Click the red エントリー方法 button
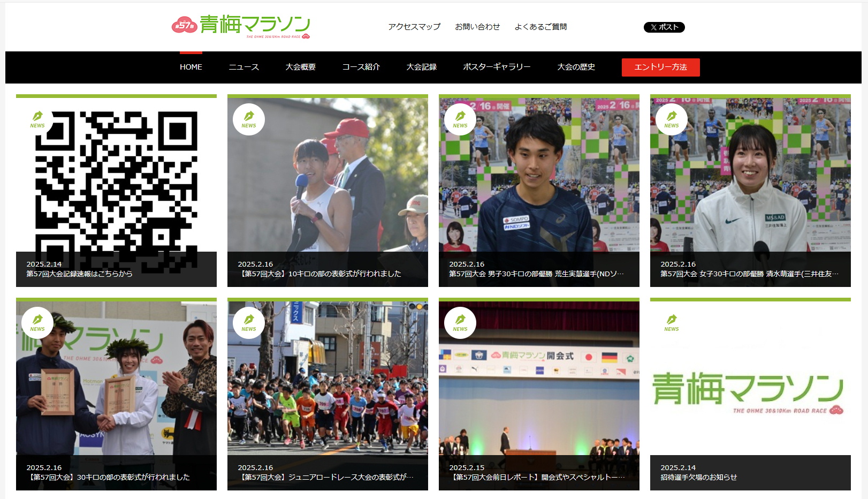 pyautogui.click(x=661, y=67)
